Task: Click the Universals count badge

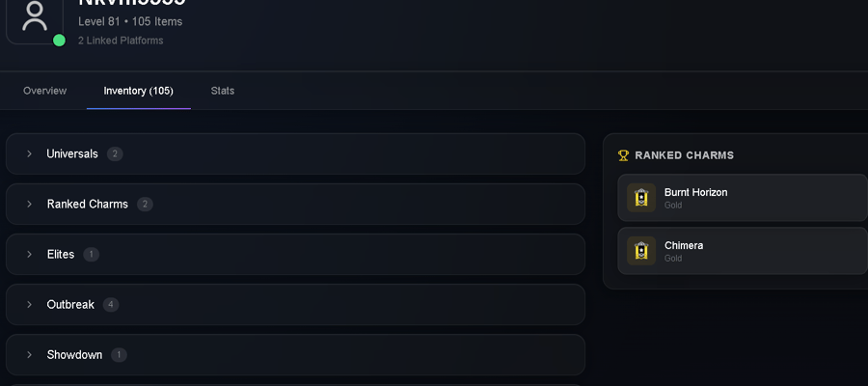Action: 115,154
